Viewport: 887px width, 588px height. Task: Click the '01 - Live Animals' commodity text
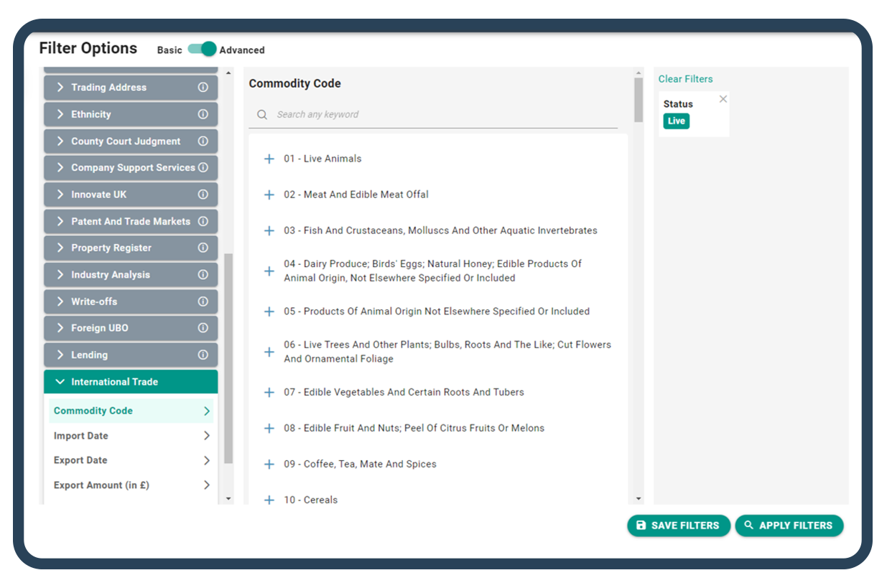coord(322,159)
